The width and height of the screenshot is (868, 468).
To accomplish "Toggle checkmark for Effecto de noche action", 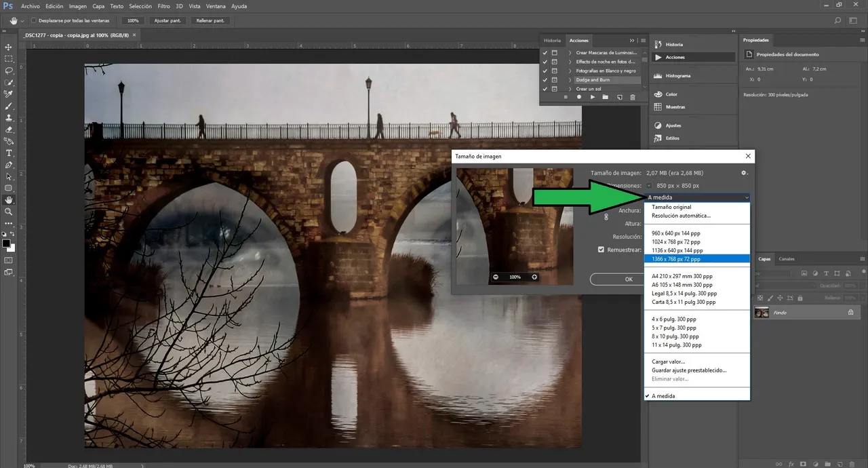I will tap(545, 62).
